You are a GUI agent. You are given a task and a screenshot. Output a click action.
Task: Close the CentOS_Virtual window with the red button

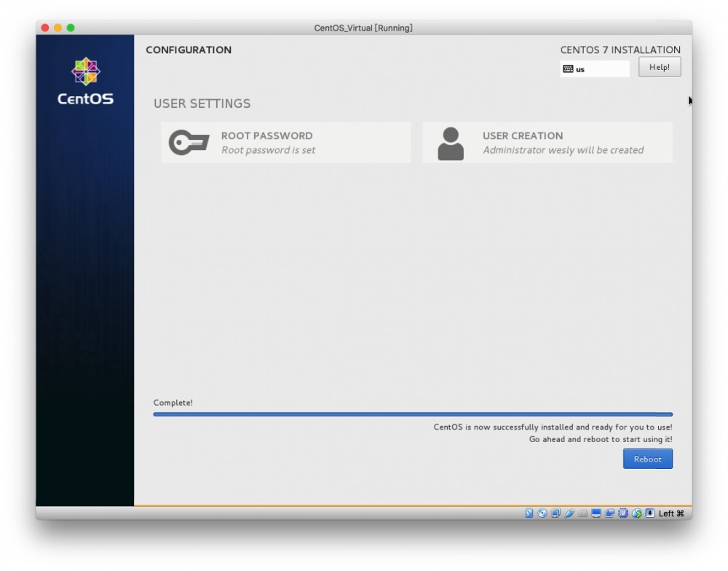45,28
